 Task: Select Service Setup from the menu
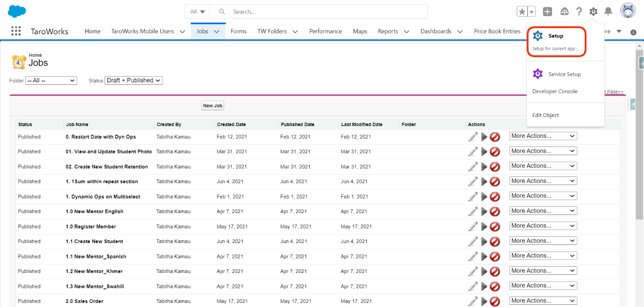(564, 74)
